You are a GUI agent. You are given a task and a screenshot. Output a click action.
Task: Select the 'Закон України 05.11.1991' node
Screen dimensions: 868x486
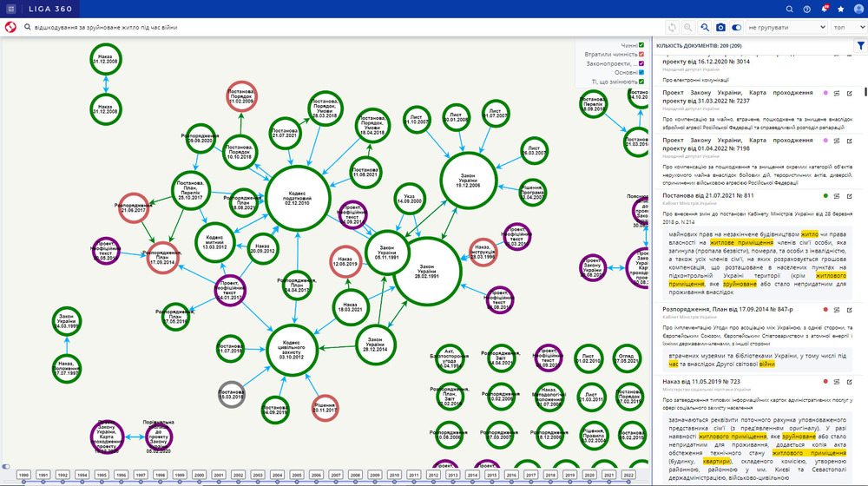click(387, 253)
